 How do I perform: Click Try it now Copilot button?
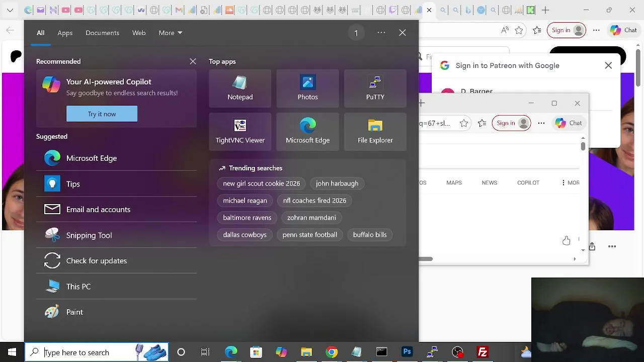point(102,114)
